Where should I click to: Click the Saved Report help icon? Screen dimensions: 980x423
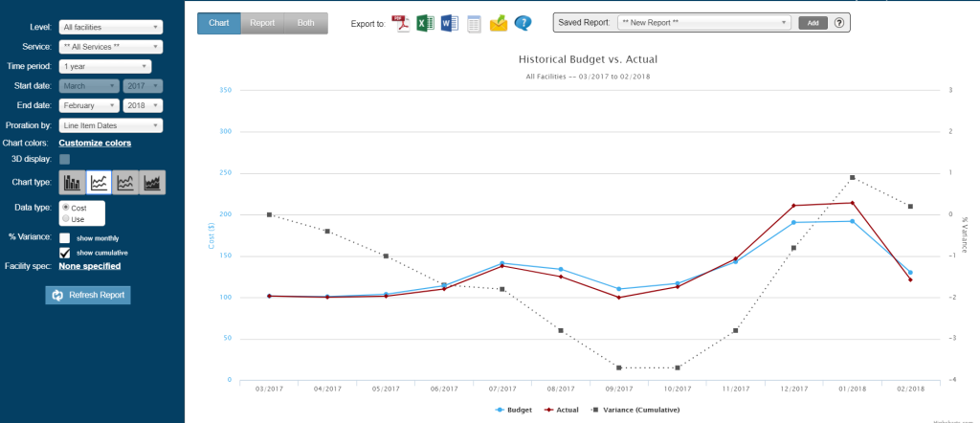pos(839,23)
